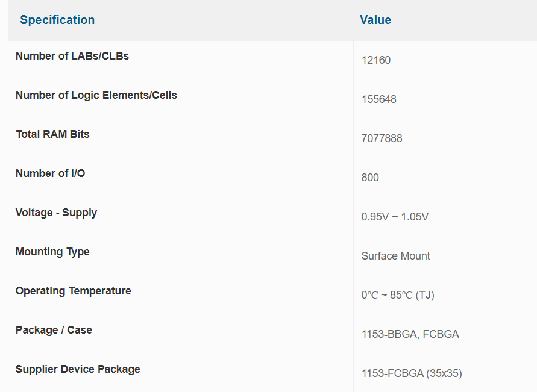
Task: Select the Package / Case label
Action: (x=54, y=330)
